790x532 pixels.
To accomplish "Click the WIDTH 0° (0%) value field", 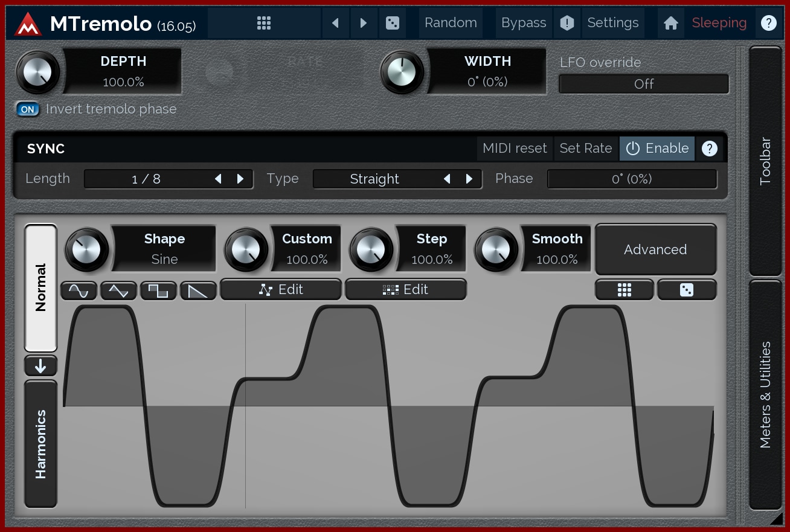I will click(487, 71).
